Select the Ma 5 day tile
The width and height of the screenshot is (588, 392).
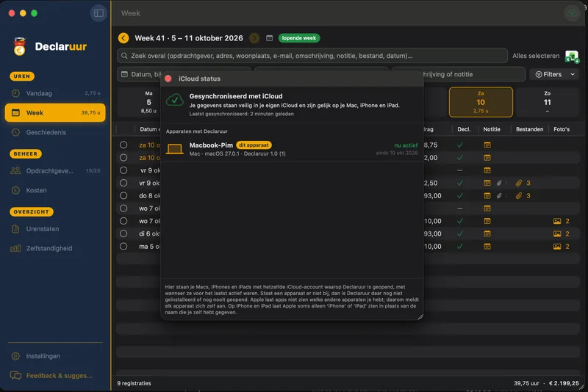click(139, 102)
